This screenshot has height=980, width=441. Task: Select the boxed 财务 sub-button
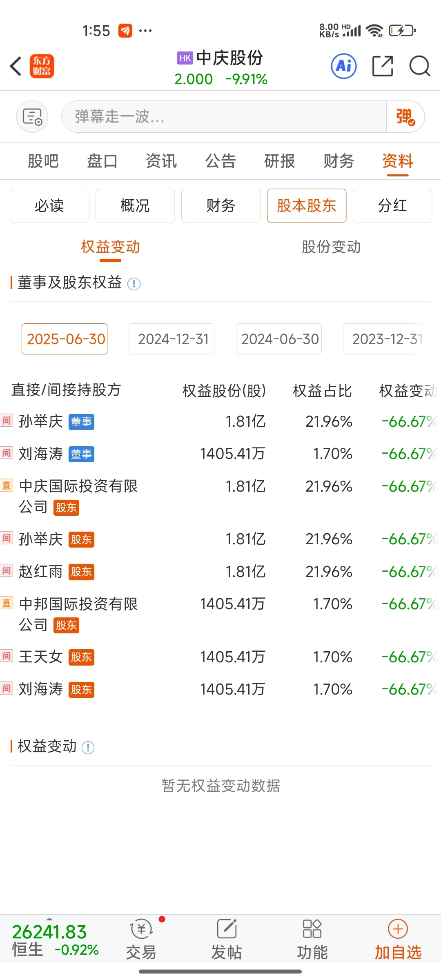click(221, 206)
